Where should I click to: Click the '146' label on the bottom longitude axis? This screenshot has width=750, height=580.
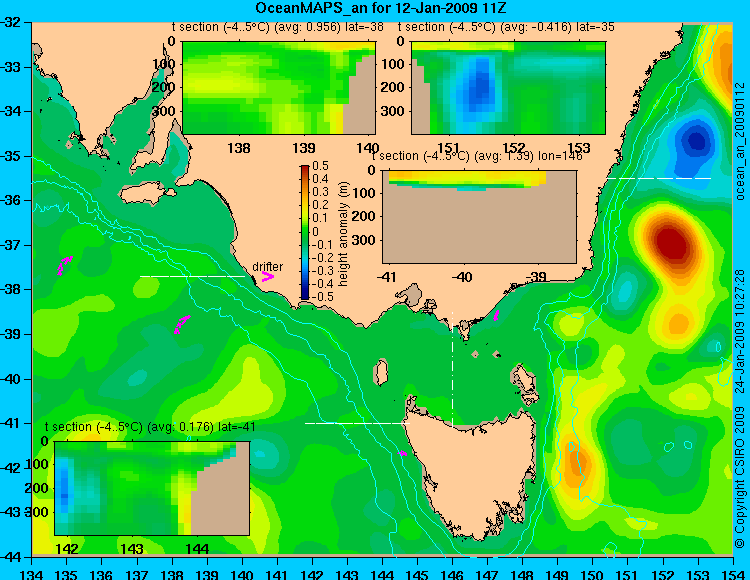pos(452,573)
